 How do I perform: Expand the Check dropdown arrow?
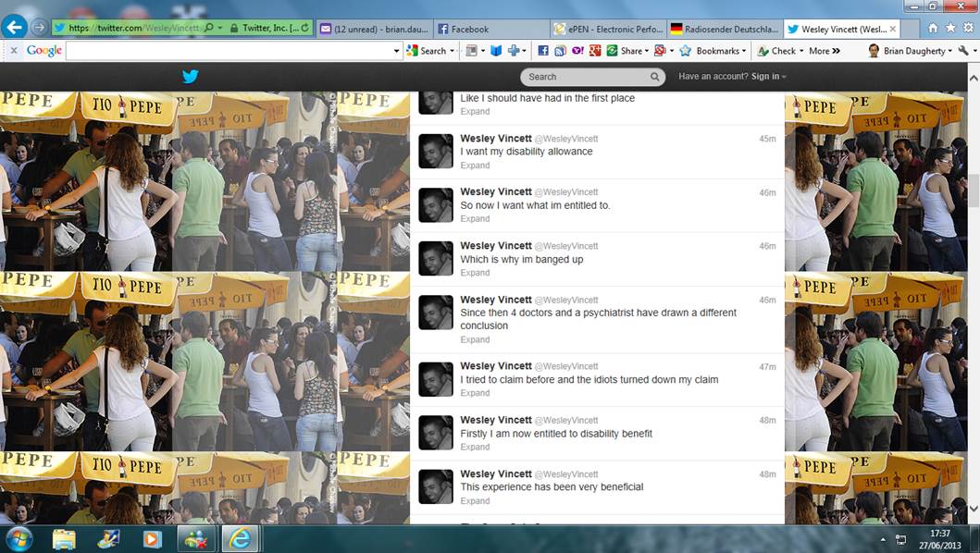coord(801,51)
